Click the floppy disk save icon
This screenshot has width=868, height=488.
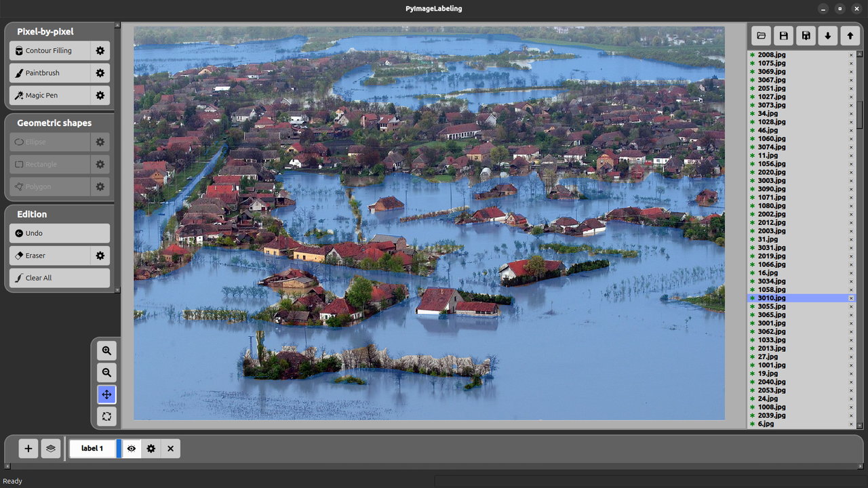[x=783, y=36]
